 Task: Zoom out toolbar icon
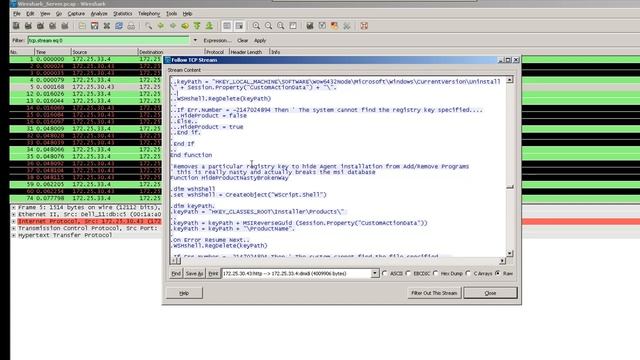268,26
